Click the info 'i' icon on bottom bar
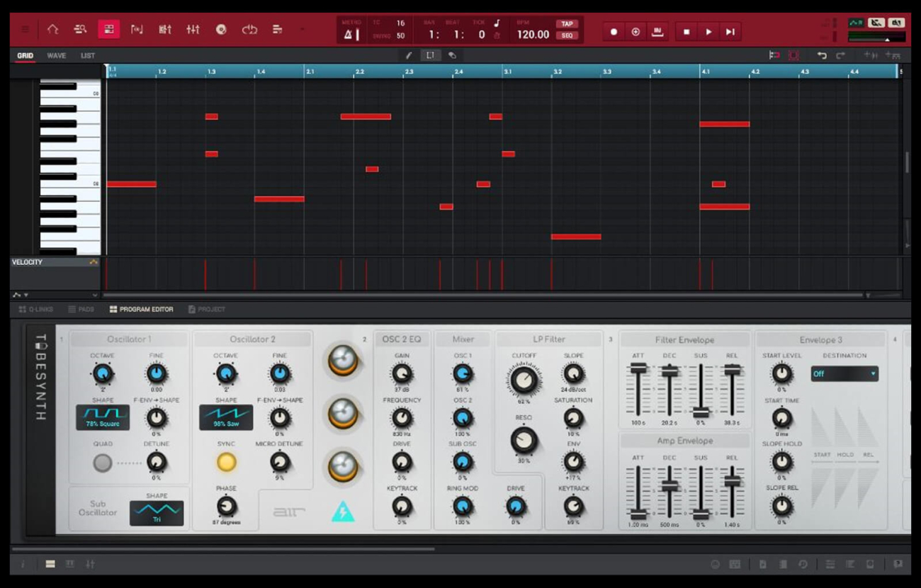This screenshot has height=588, width=921. (23, 564)
